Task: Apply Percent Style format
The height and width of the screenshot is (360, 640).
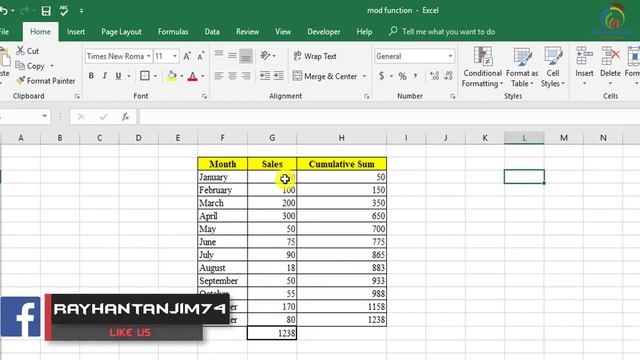Action: (402, 76)
